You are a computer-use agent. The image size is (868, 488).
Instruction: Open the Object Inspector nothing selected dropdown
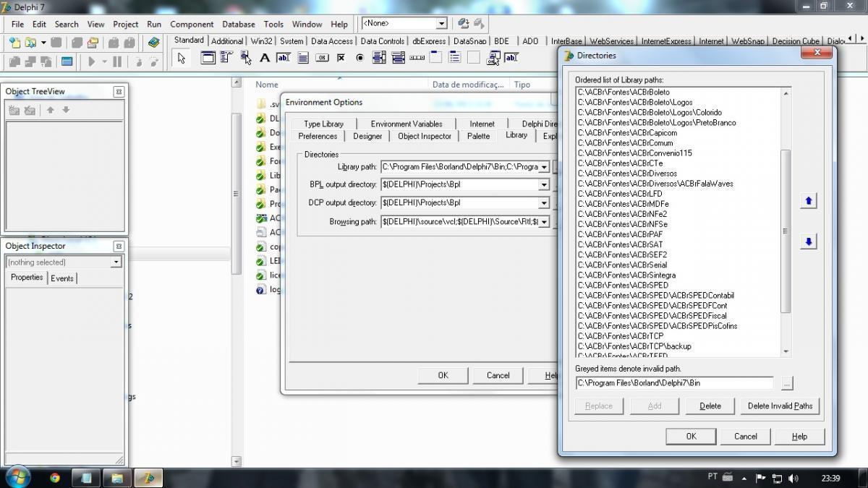[x=116, y=262]
